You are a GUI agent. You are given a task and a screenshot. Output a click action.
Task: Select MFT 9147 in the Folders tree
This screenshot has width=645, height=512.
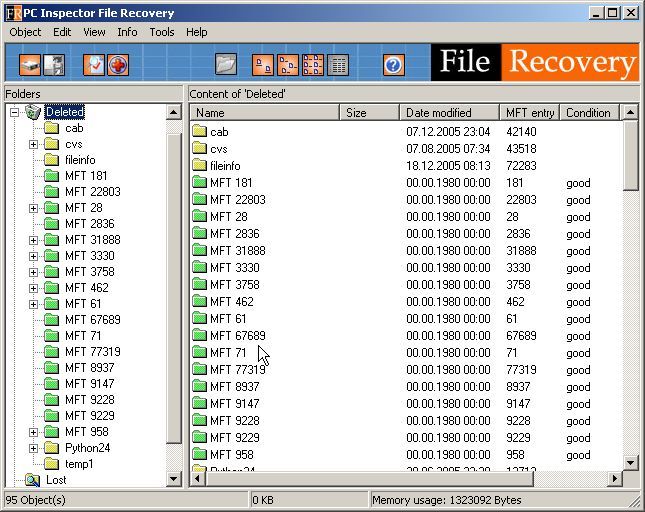click(90, 384)
